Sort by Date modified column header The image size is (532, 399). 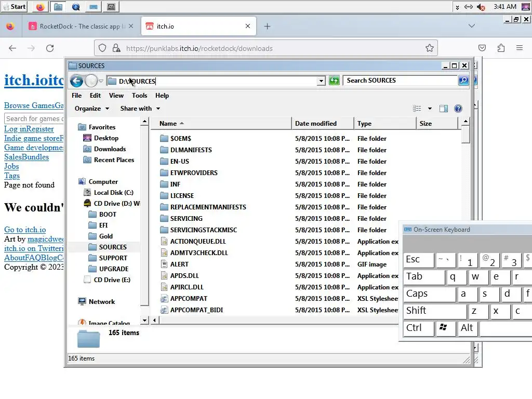click(322, 124)
